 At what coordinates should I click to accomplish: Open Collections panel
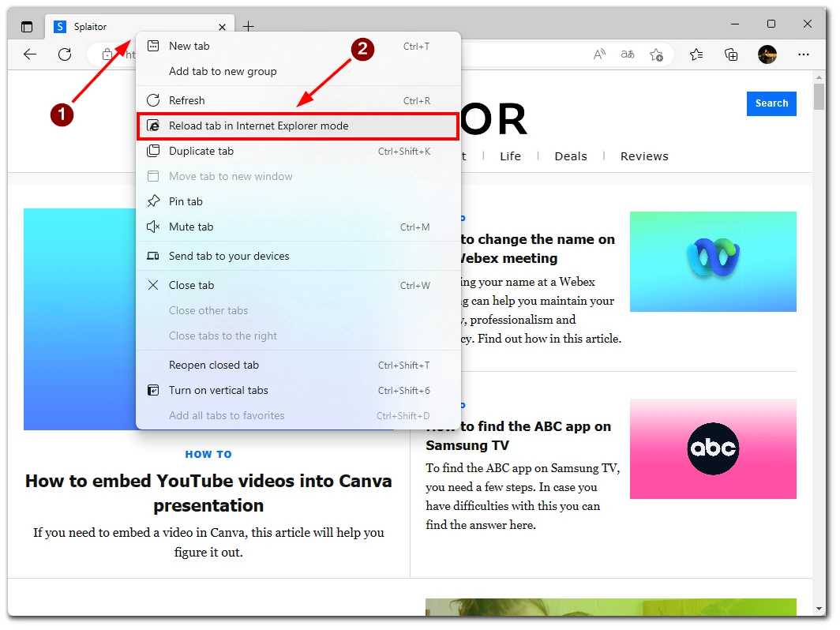tap(731, 54)
